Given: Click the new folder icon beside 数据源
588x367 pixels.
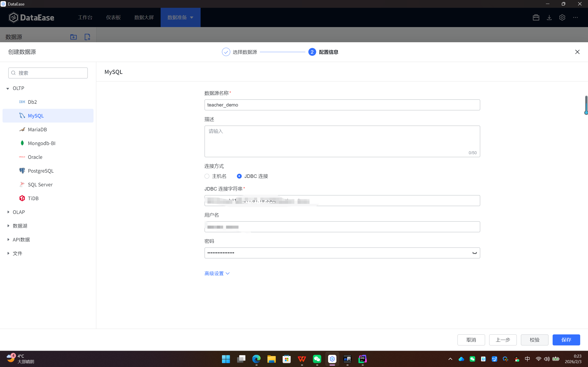Looking at the screenshot, I should (73, 37).
